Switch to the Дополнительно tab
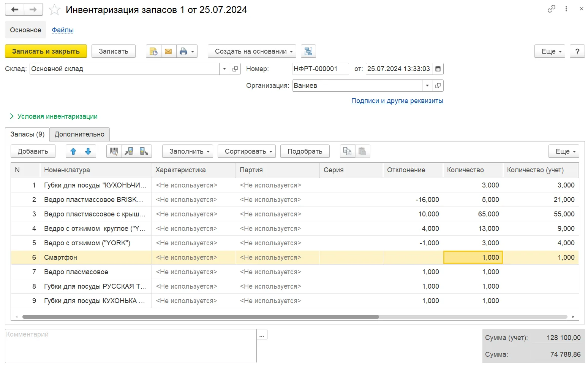 79,134
